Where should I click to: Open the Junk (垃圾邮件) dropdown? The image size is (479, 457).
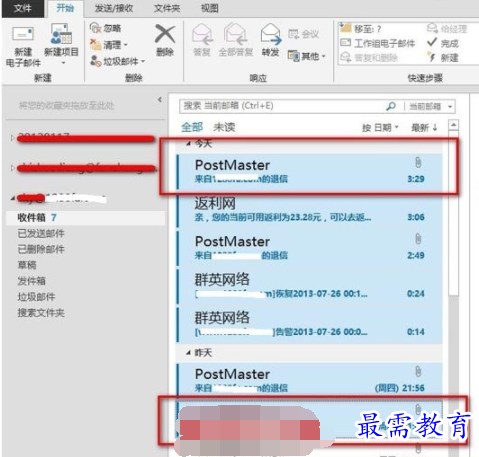[x=118, y=61]
